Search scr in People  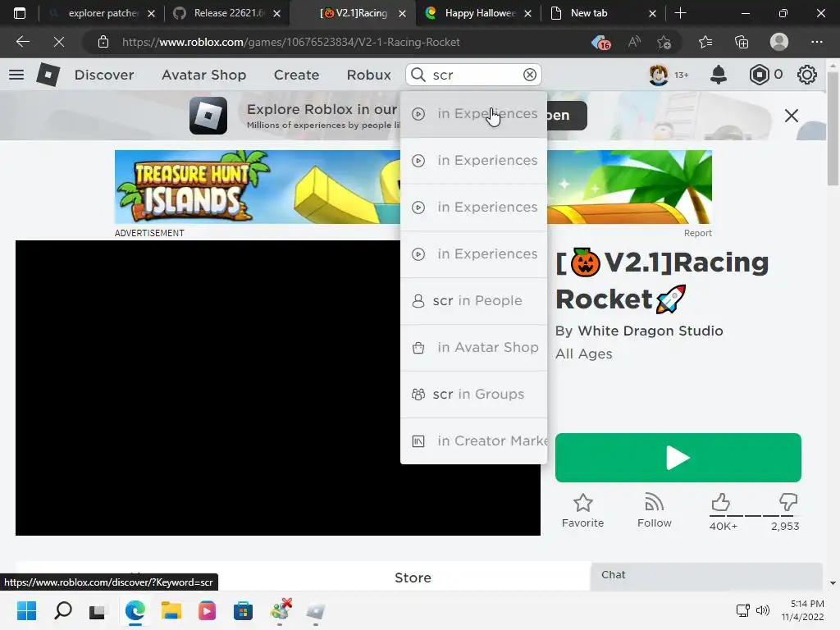tap(473, 300)
